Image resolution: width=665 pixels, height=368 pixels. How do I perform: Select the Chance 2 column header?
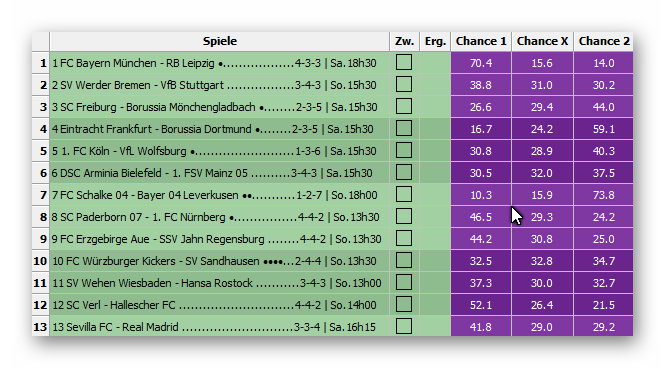tap(604, 41)
